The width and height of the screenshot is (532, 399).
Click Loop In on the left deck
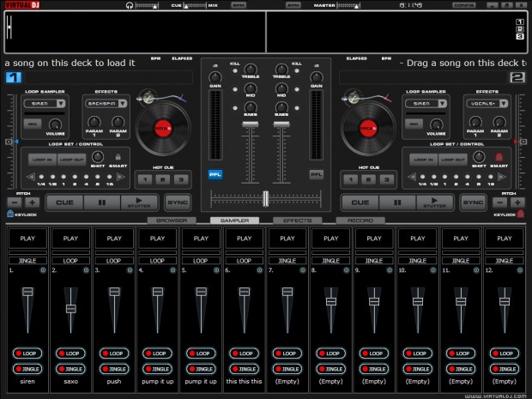coord(42,160)
